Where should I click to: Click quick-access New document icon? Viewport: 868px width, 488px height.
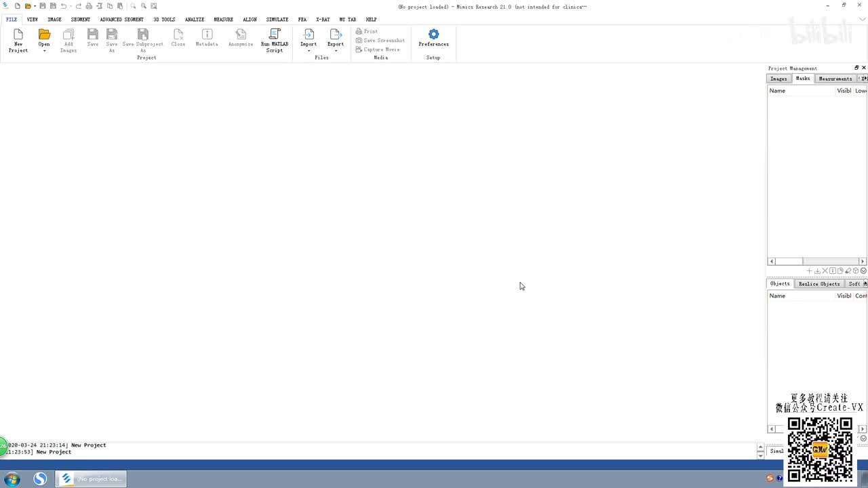tap(18, 6)
